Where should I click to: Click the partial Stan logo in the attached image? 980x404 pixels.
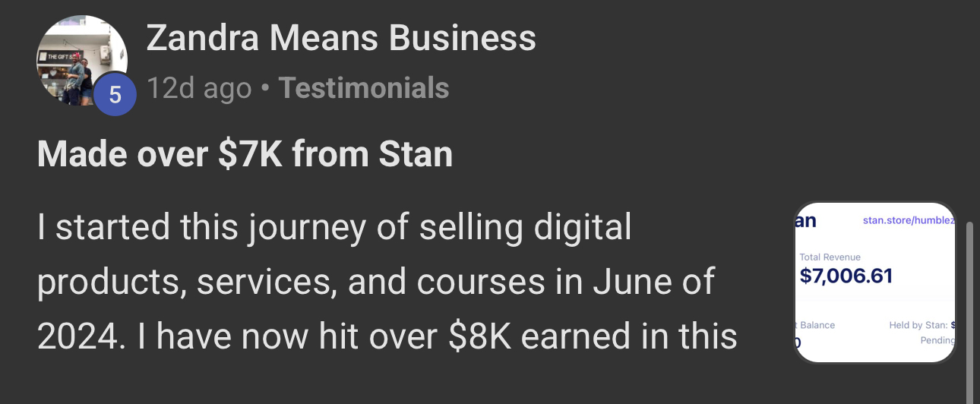(x=805, y=221)
